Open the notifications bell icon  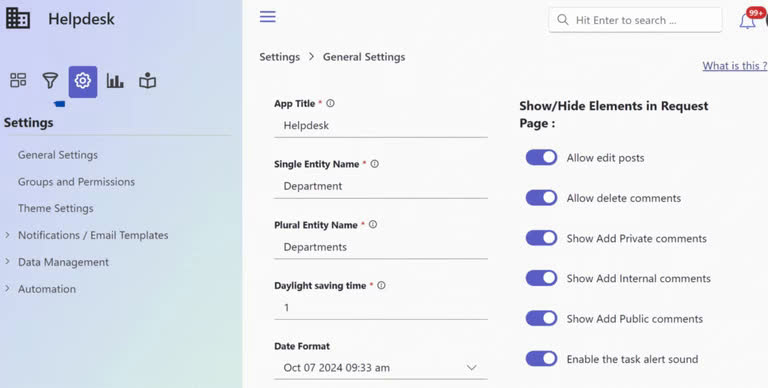tap(747, 21)
